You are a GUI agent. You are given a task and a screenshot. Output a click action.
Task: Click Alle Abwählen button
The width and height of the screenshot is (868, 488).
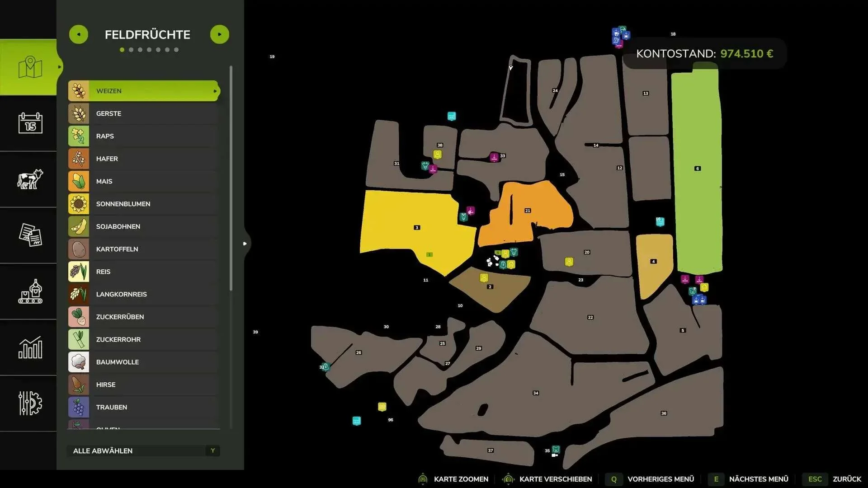tap(144, 450)
